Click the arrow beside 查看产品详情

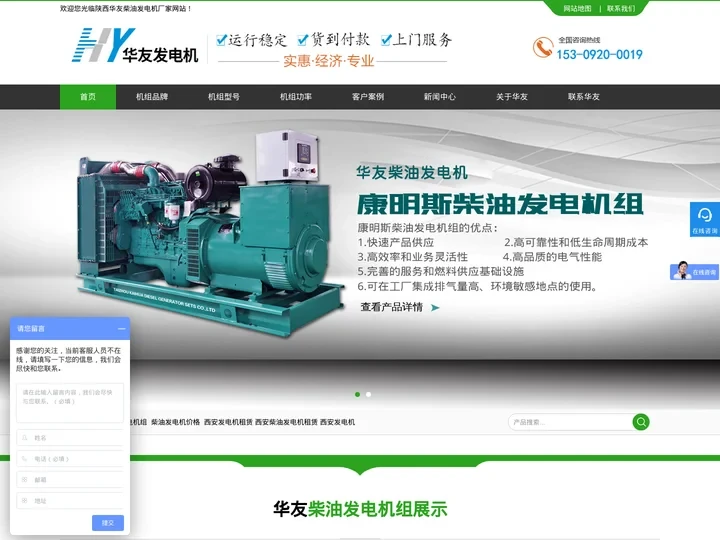click(x=435, y=308)
